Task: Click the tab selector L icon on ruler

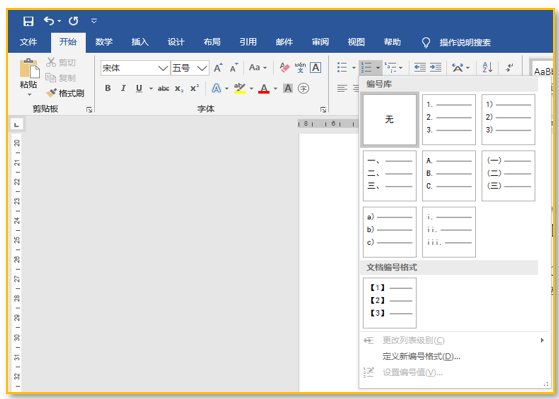Action: (16, 125)
